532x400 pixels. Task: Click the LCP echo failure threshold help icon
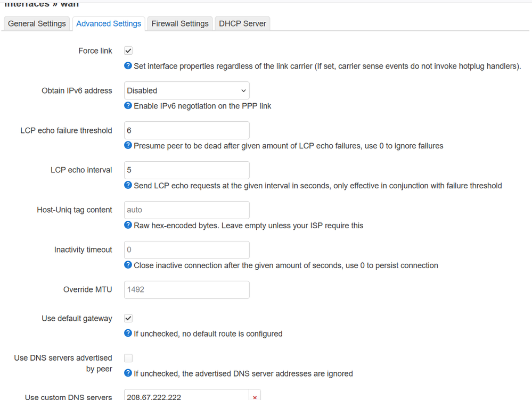click(128, 146)
